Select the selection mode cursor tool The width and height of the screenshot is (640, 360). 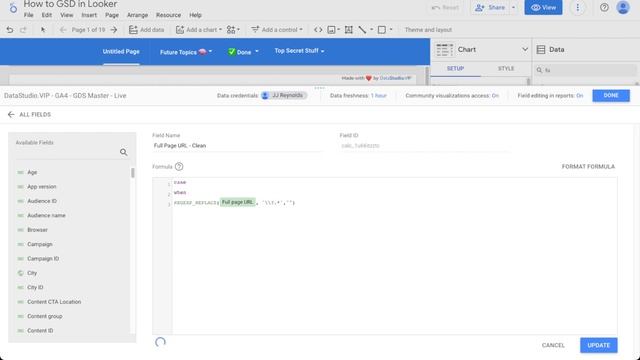click(x=43, y=30)
